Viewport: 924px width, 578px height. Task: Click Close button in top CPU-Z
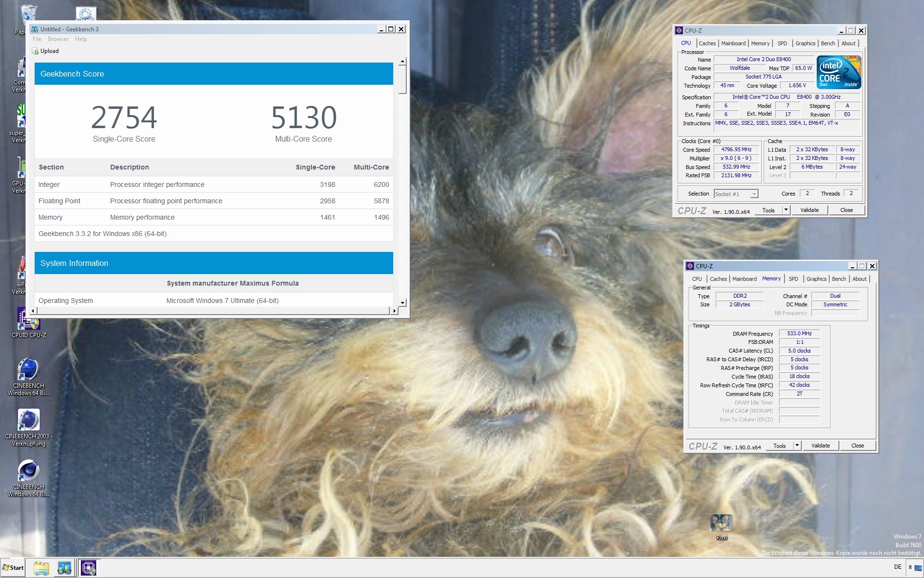[847, 210]
